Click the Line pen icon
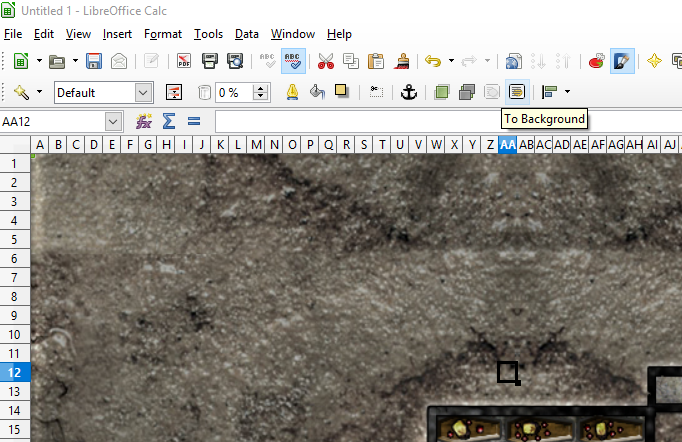The image size is (682, 442). 292,92
